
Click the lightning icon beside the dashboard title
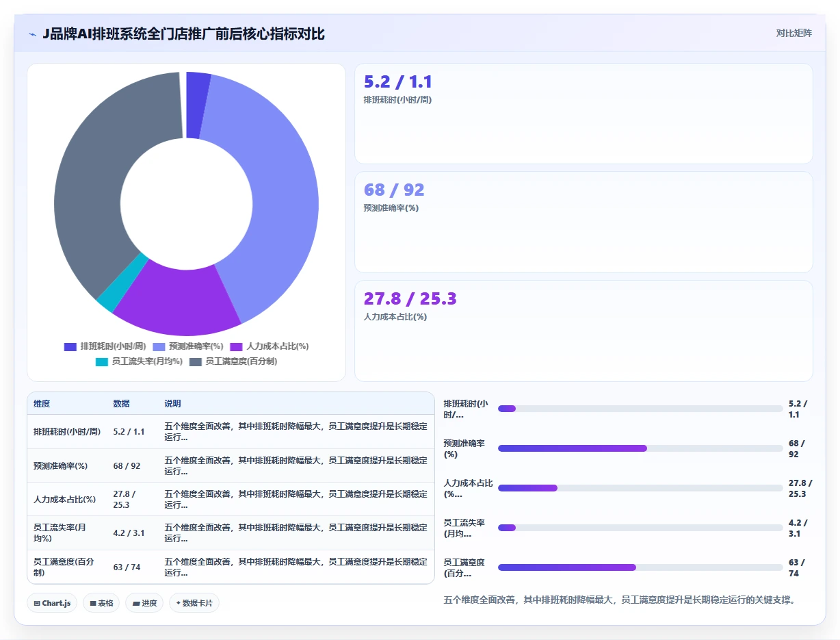coord(33,34)
